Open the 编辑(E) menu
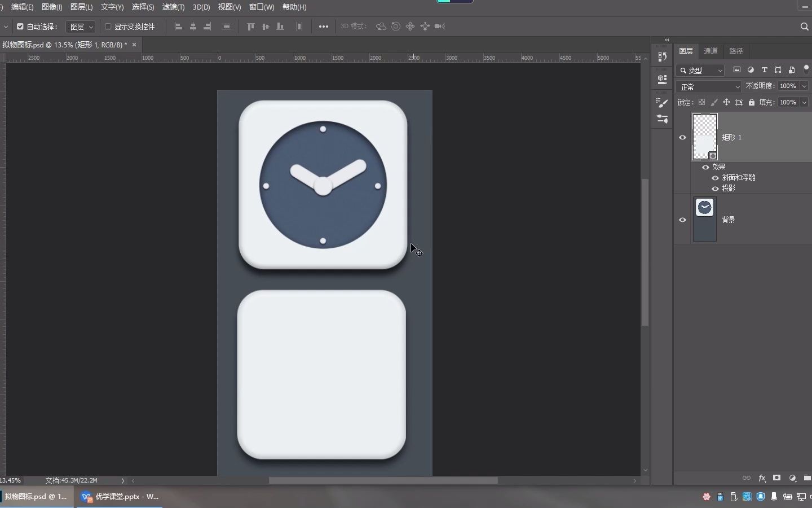812x508 pixels. pyautogui.click(x=23, y=7)
